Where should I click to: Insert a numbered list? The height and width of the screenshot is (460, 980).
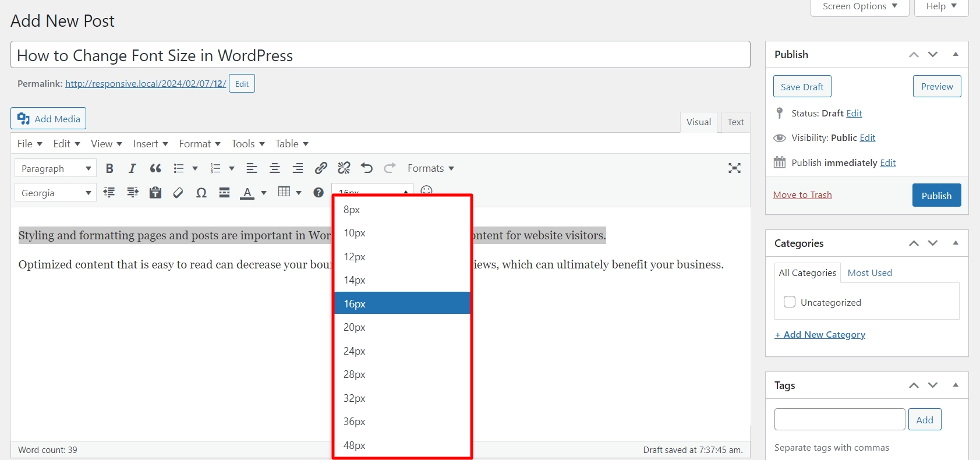215,168
